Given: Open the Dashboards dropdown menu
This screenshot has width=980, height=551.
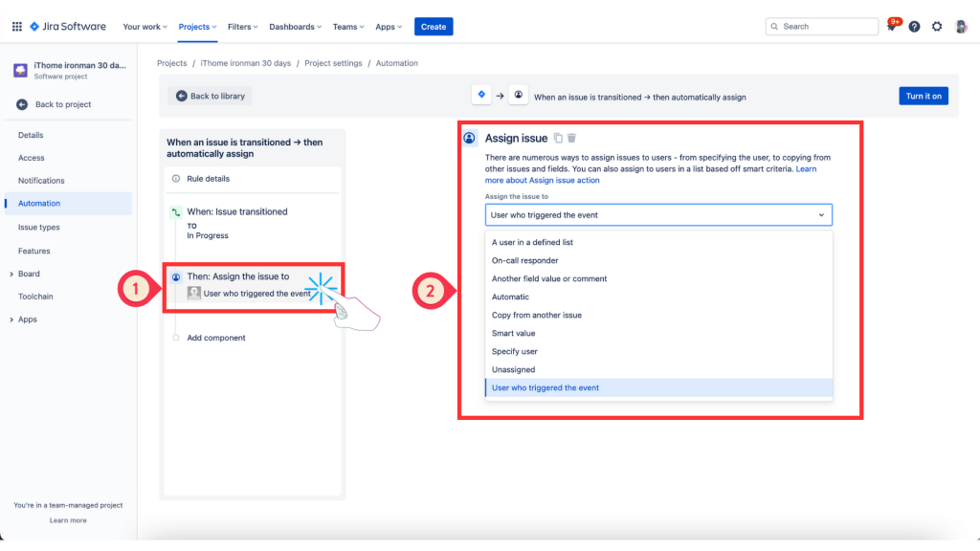Looking at the screenshot, I should click(x=295, y=26).
